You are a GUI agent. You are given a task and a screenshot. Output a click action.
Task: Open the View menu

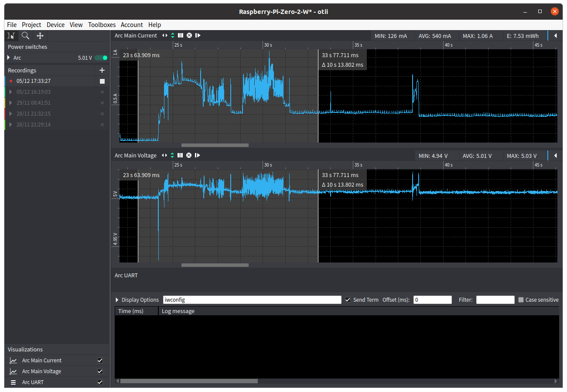(x=76, y=25)
